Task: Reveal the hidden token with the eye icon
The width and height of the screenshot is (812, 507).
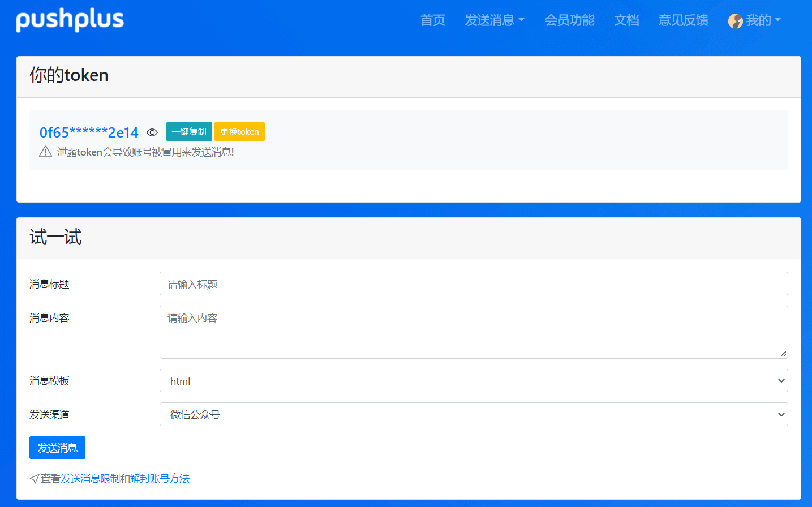Action: click(152, 132)
